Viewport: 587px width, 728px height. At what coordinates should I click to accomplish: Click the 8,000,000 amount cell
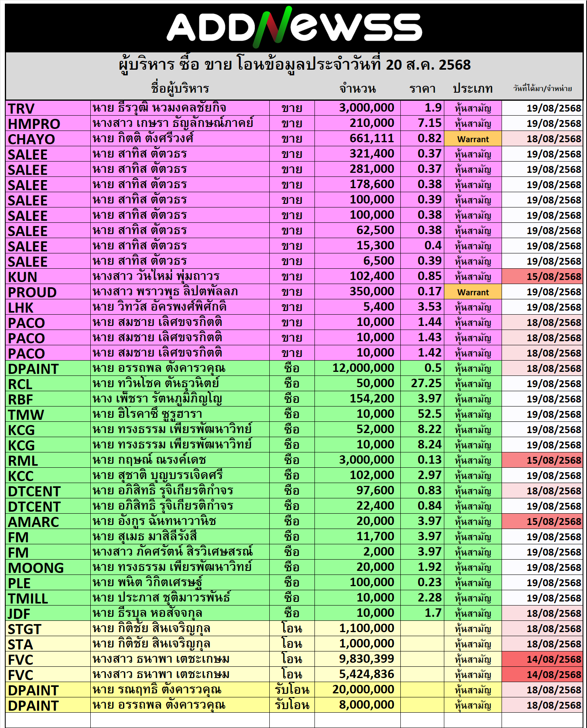[358, 705]
